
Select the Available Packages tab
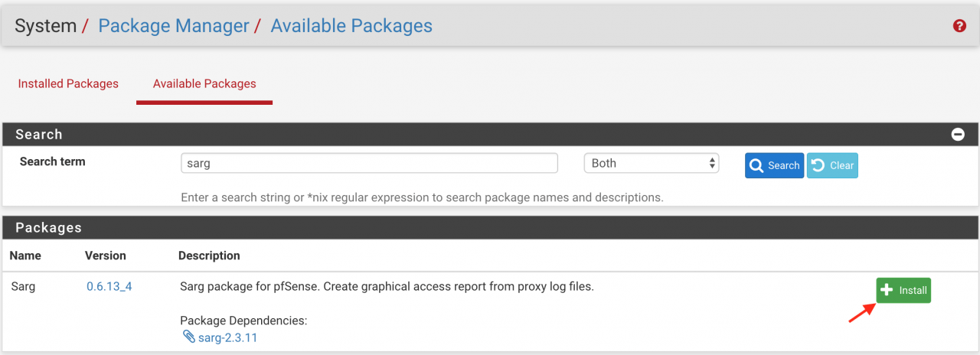pyautogui.click(x=204, y=83)
